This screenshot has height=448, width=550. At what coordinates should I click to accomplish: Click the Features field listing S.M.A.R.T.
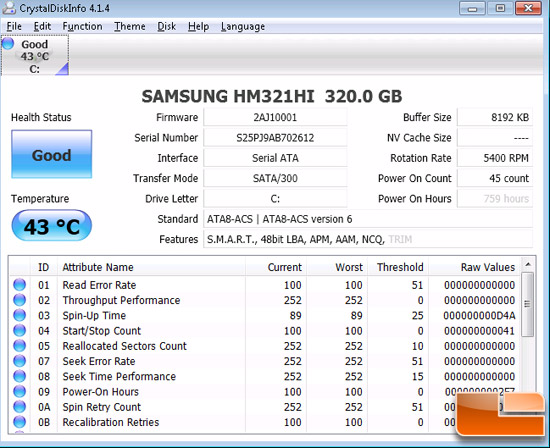368,239
